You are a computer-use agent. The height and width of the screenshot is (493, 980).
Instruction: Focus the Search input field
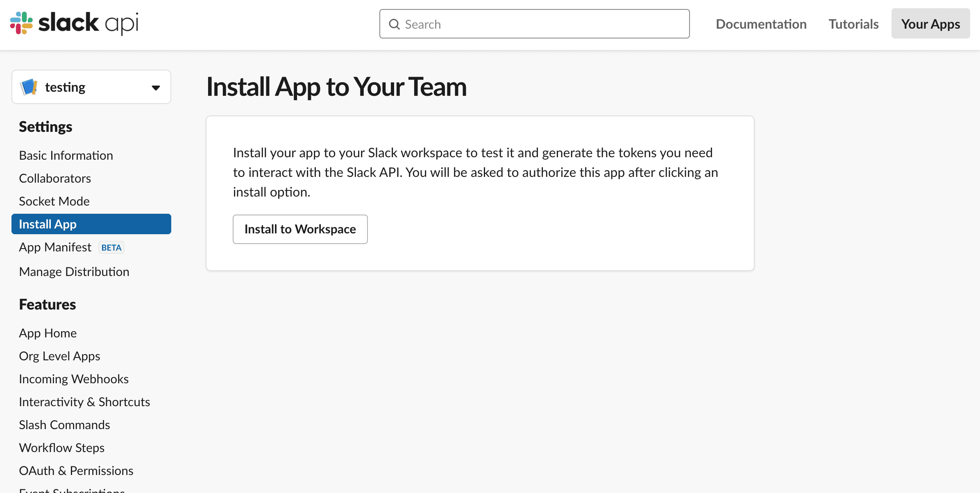541,24
